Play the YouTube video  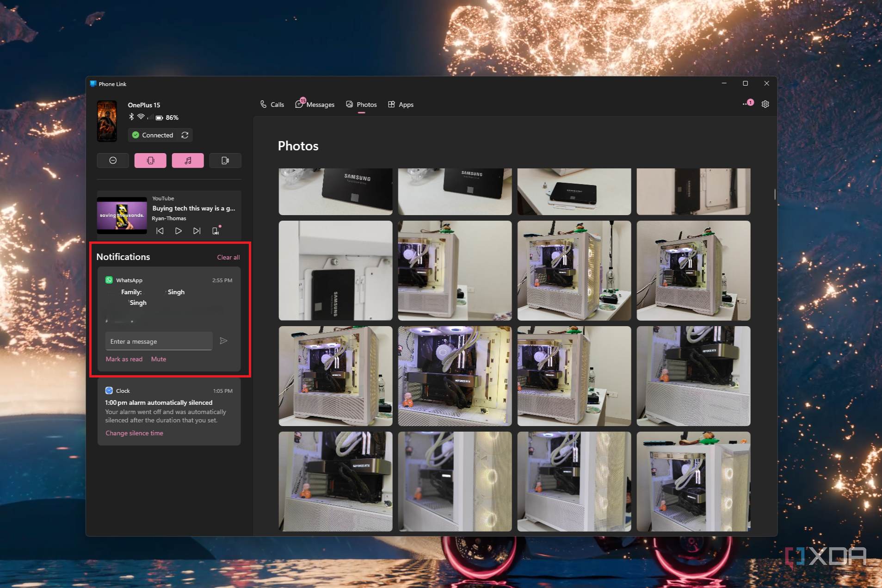pyautogui.click(x=179, y=231)
